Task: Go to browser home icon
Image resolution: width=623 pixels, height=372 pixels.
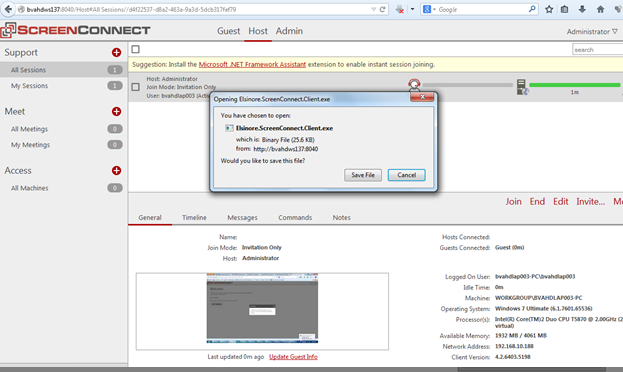Action: pos(600,9)
